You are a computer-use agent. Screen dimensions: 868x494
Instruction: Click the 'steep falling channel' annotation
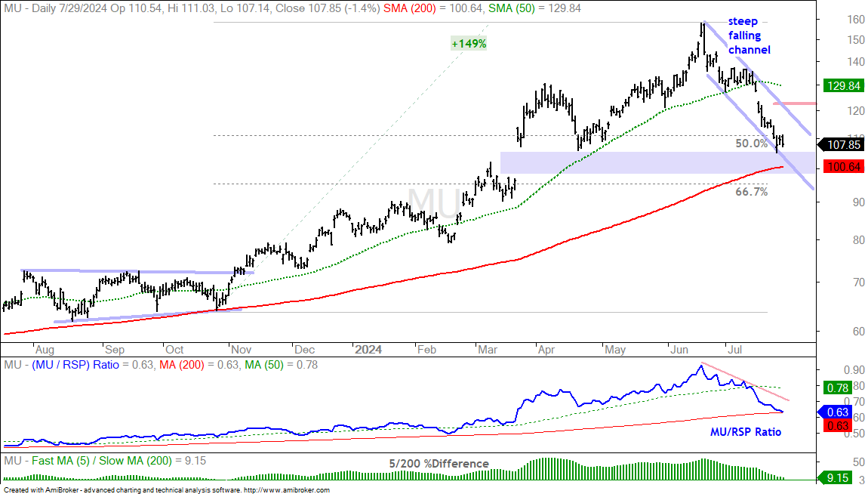point(749,36)
